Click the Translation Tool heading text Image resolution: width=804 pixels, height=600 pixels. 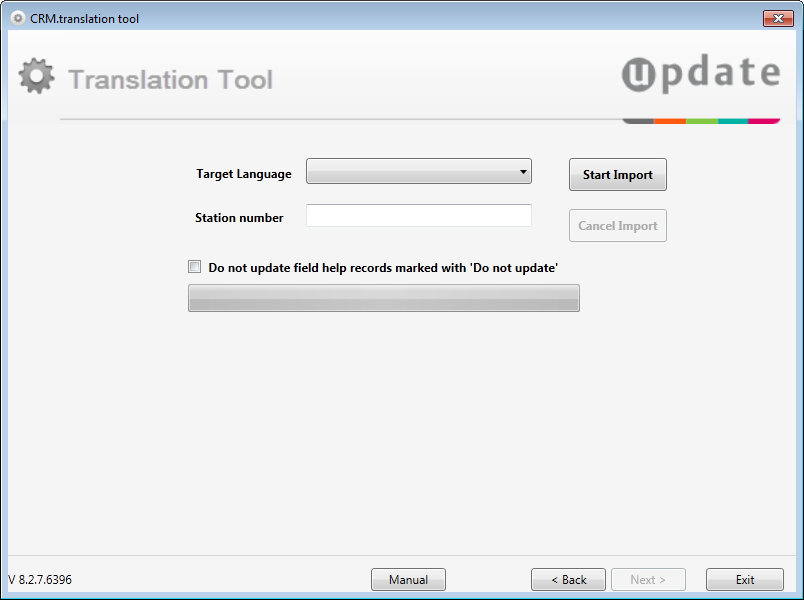(x=170, y=80)
